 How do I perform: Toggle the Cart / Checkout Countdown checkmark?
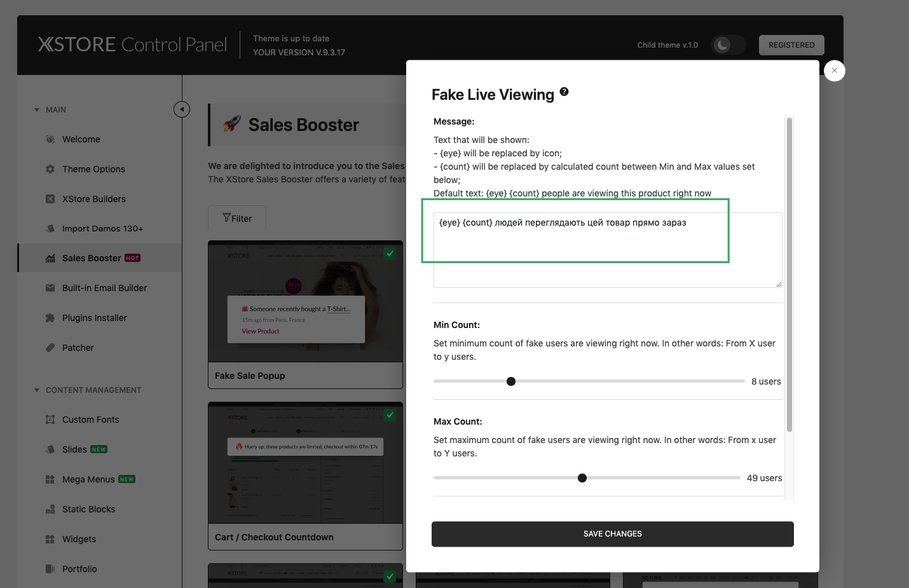pos(390,415)
